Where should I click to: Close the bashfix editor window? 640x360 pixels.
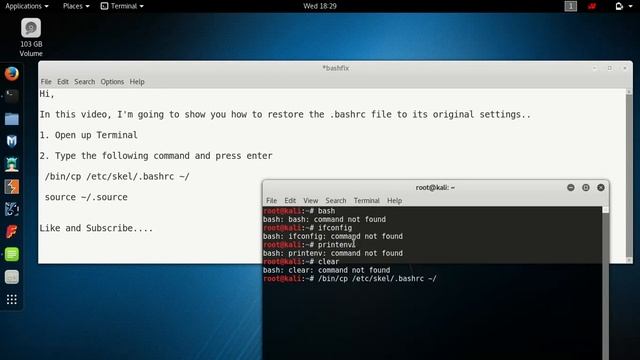tap(625, 68)
